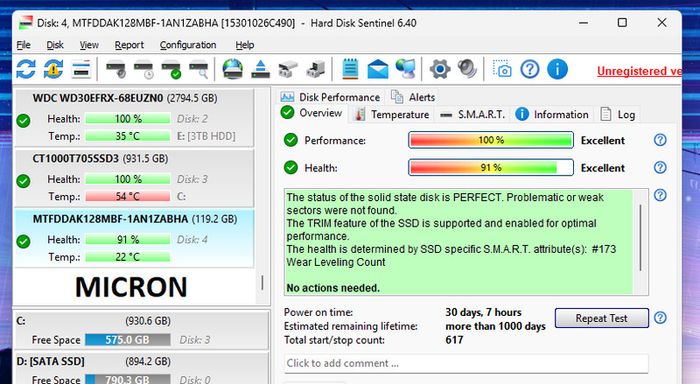Viewport: 700px width, 384px height.
Task: Open the S.M.A.R.T. tab
Action: [472, 115]
